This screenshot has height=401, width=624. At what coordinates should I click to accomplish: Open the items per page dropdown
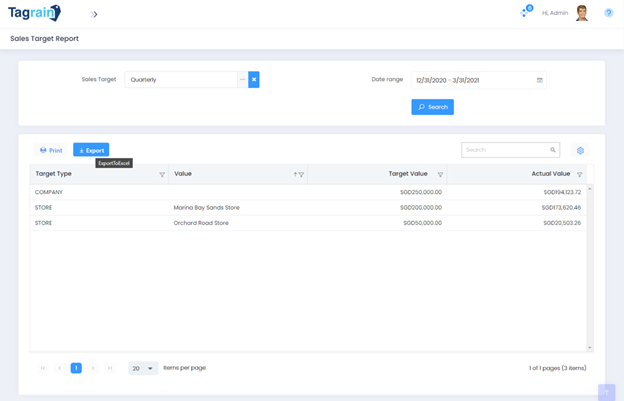click(143, 368)
